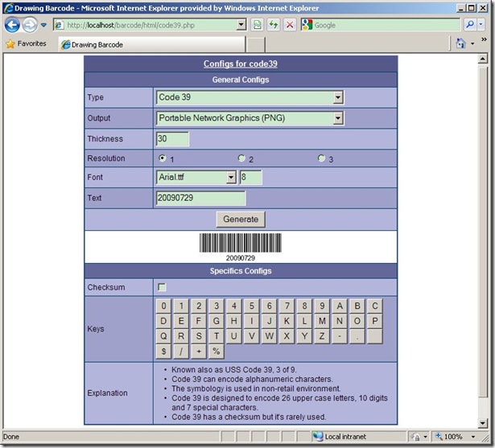
Task: Open the zoom level dropdown arrow
Action: 473,437
